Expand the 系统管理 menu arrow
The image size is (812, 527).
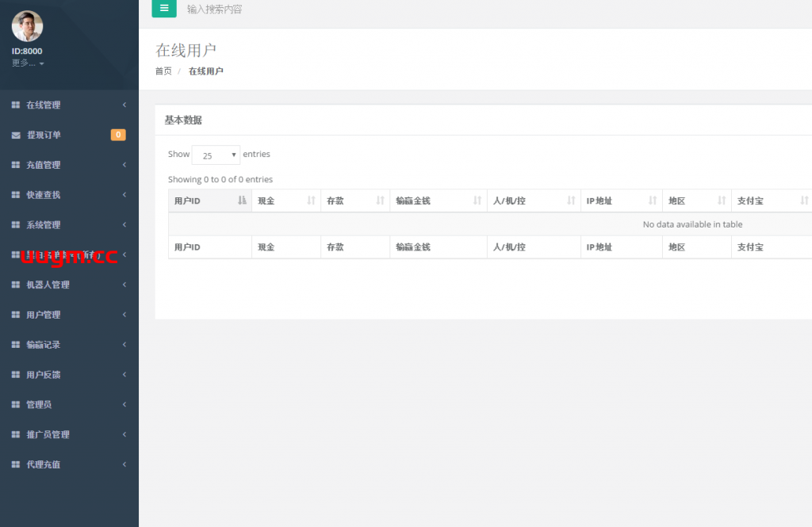tap(124, 225)
